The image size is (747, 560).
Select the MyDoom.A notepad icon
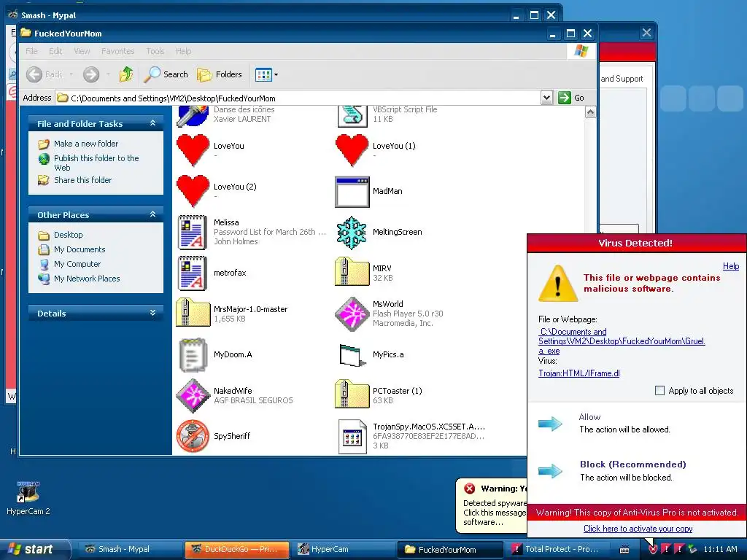(193, 355)
